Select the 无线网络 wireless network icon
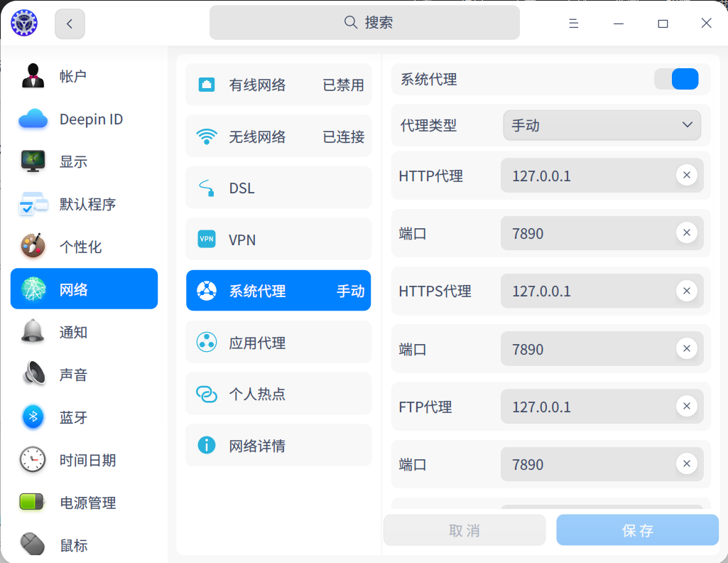This screenshot has height=563, width=728. click(206, 136)
